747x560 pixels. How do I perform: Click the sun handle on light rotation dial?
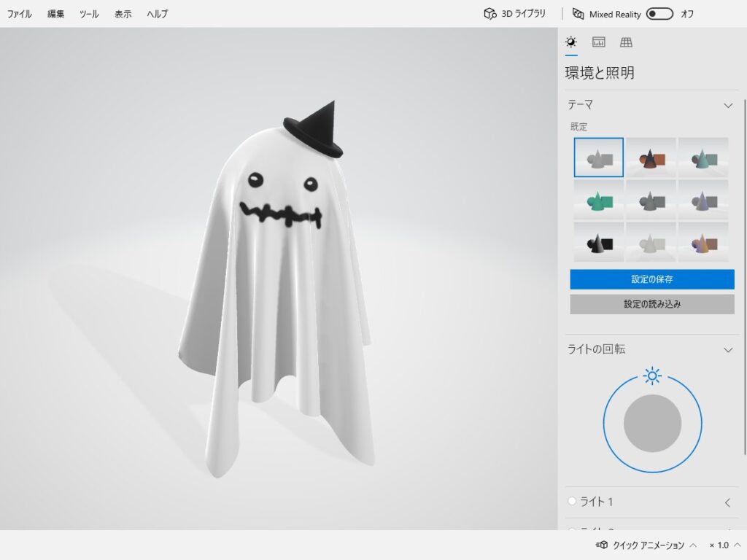click(652, 376)
